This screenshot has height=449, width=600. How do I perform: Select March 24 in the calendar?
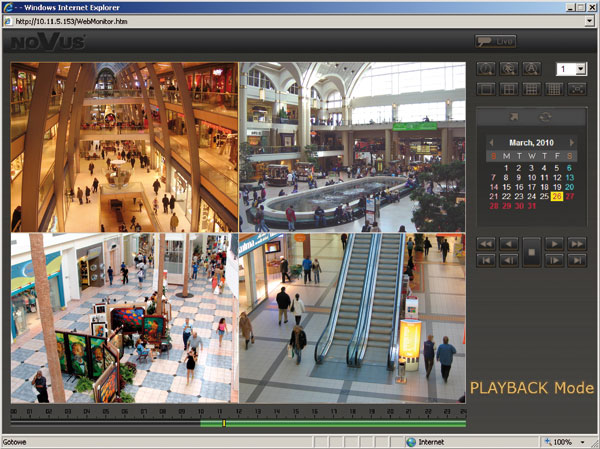[532, 196]
